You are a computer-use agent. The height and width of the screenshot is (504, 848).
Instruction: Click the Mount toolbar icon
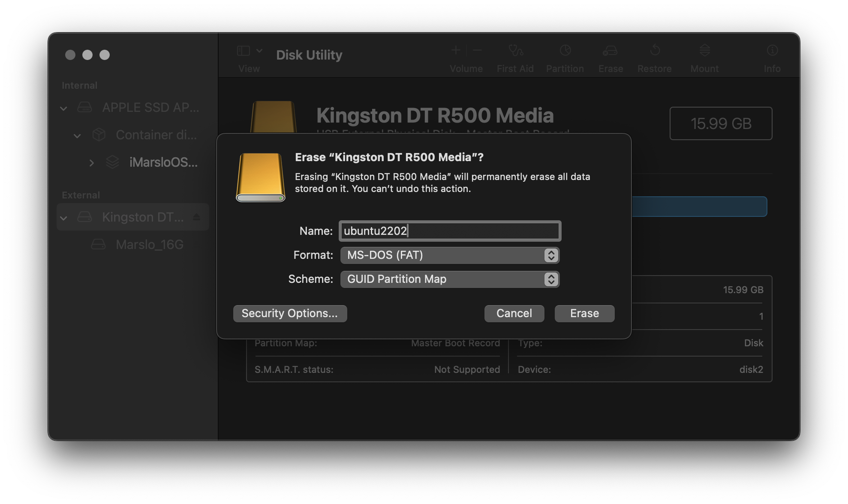pyautogui.click(x=705, y=51)
